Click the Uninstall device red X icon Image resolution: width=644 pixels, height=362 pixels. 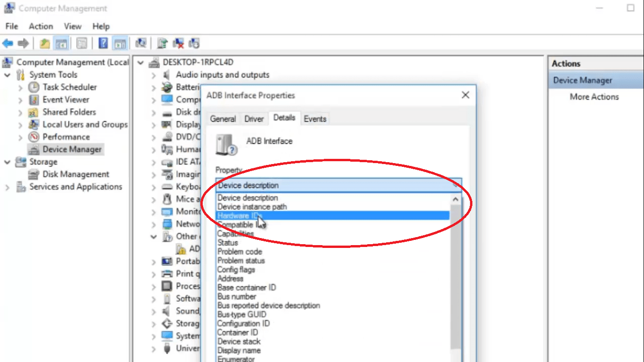(x=178, y=44)
